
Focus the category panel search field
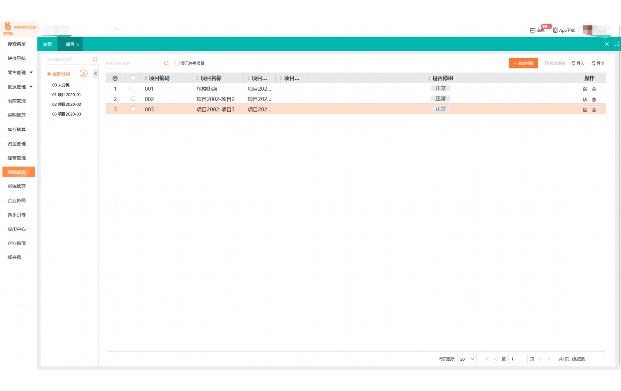[68, 59]
